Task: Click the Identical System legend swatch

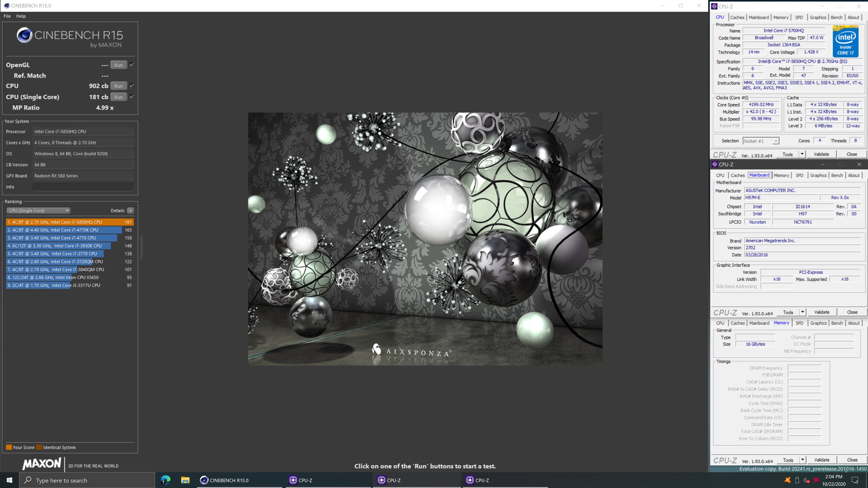Action: (x=39, y=447)
